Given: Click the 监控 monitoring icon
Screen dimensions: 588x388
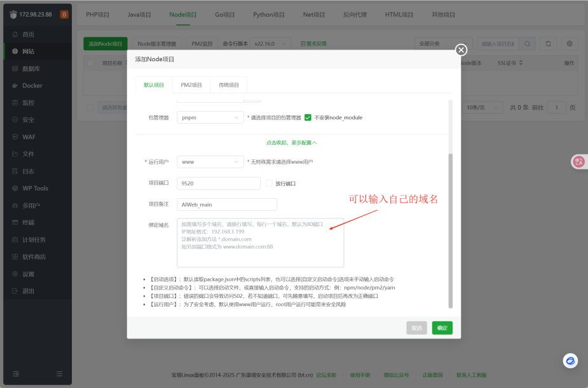Looking at the screenshot, I should 15,103.
